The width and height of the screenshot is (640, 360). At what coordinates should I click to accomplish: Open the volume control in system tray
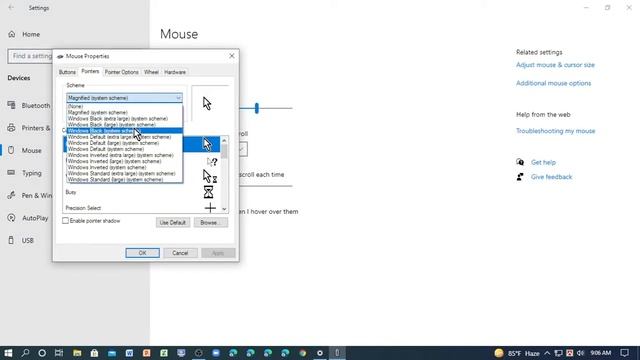pos(581,353)
